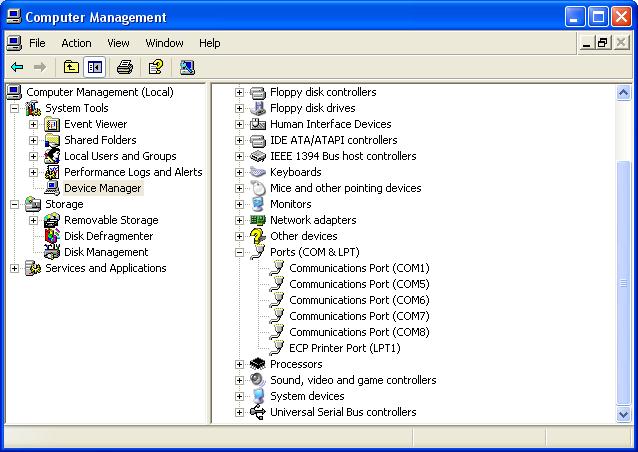The height and width of the screenshot is (452, 638).
Task: Expand the IDE ATA/ATAPI controllers node
Action: click(x=239, y=140)
